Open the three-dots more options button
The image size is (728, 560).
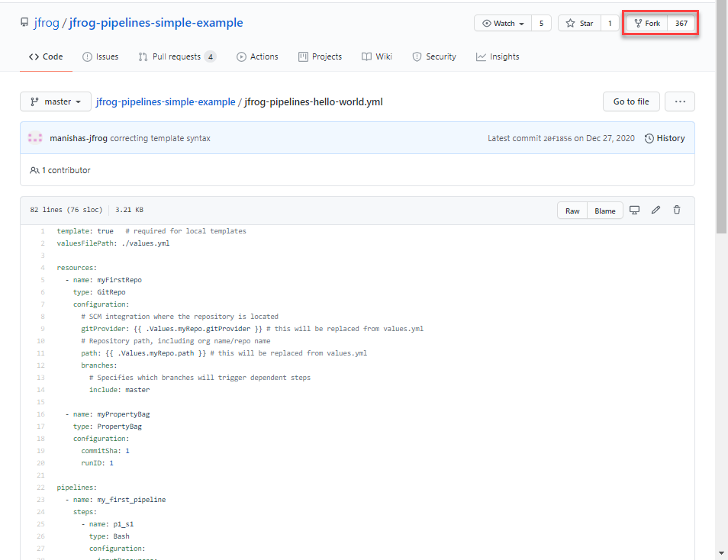(679, 101)
